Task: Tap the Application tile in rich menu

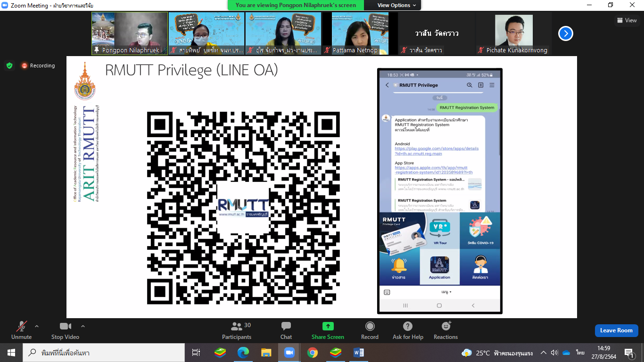Action: 440,267
